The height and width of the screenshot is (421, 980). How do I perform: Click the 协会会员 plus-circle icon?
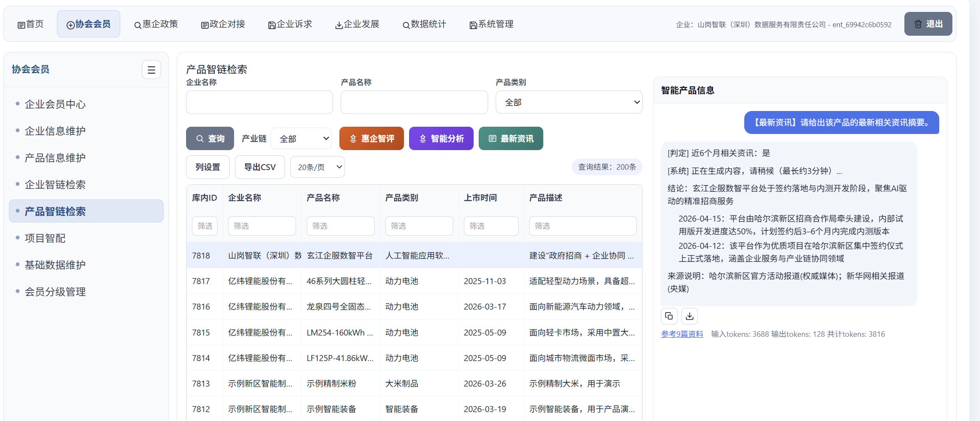pos(71,25)
